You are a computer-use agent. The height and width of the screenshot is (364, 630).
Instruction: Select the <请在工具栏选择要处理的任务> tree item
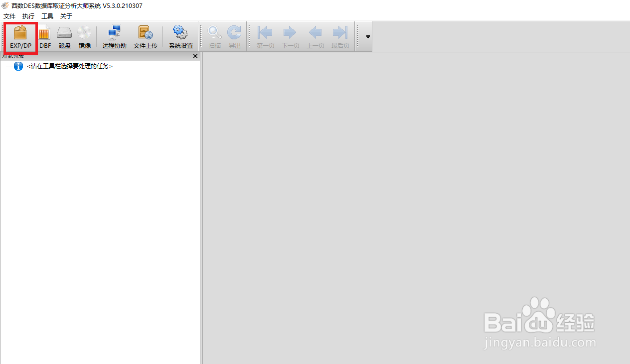(70, 66)
